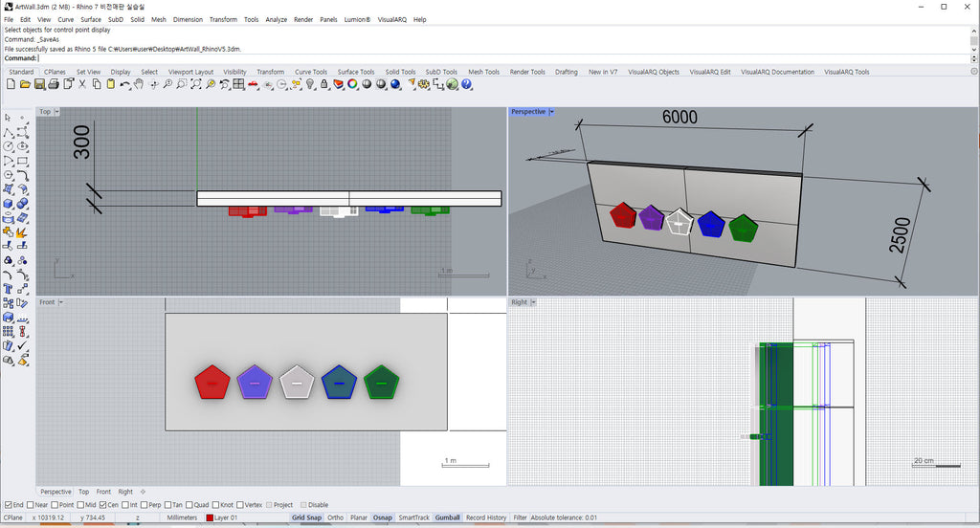Click the Print icon in Standard toolbar
Image resolution: width=980 pixels, height=528 pixels.
click(x=54, y=84)
